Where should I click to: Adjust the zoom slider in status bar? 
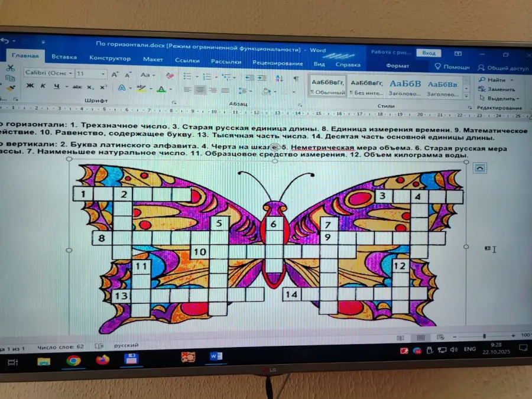[x=484, y=336]
